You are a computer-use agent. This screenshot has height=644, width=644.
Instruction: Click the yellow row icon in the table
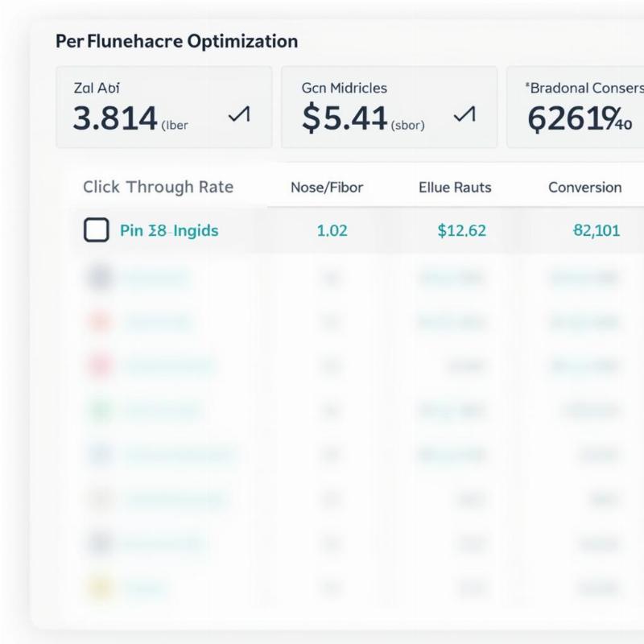tap(100, 588)
